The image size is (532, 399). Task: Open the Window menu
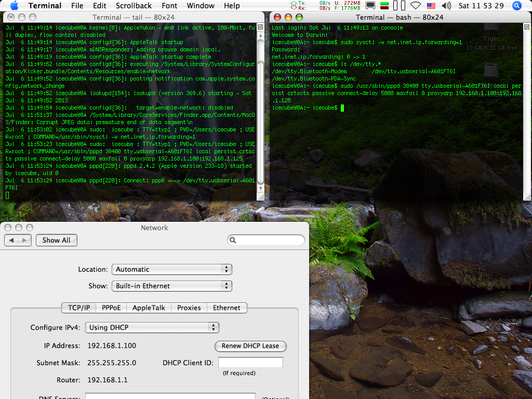pyautogui.click(x=201, y=5)
